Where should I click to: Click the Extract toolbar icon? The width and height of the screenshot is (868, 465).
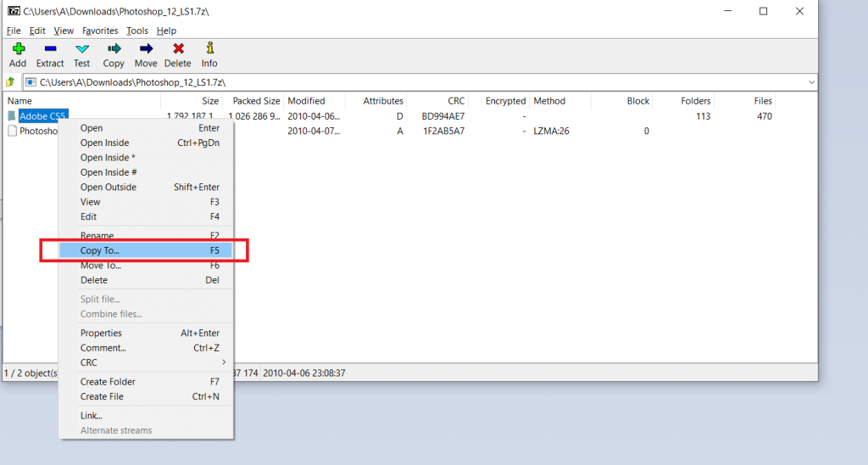(x=50, y=48)
